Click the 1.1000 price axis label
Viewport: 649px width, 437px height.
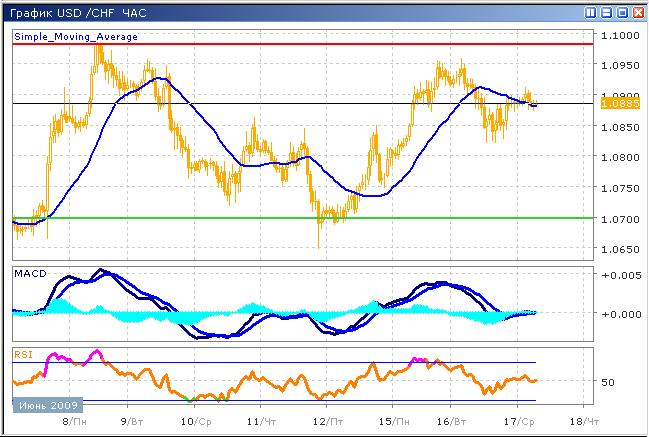coord(622,36)
